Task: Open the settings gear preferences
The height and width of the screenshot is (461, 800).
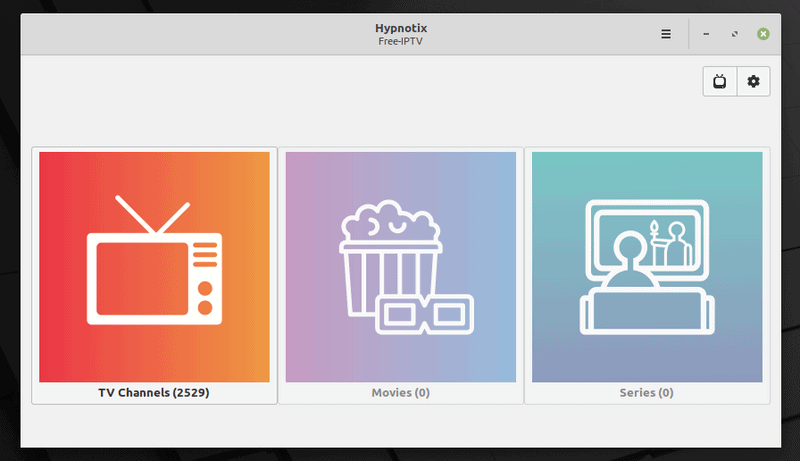Action: point(753,82)
